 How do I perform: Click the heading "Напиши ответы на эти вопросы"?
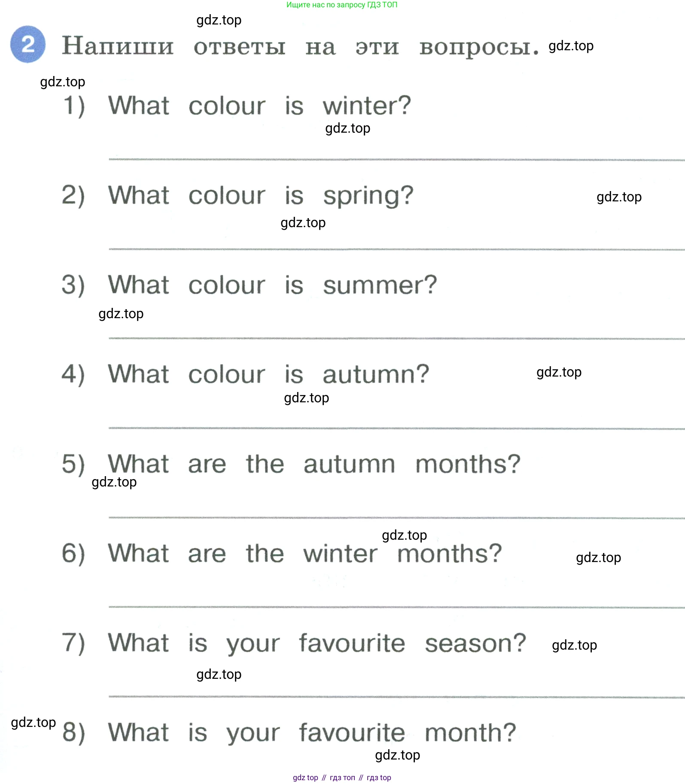(x=300, y=46)
